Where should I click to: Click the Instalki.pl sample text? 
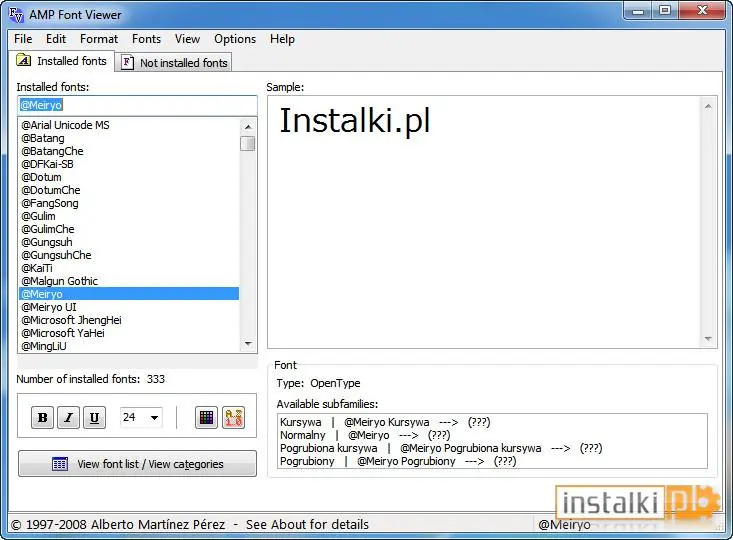pyautogui.click(x=354, y=121)
